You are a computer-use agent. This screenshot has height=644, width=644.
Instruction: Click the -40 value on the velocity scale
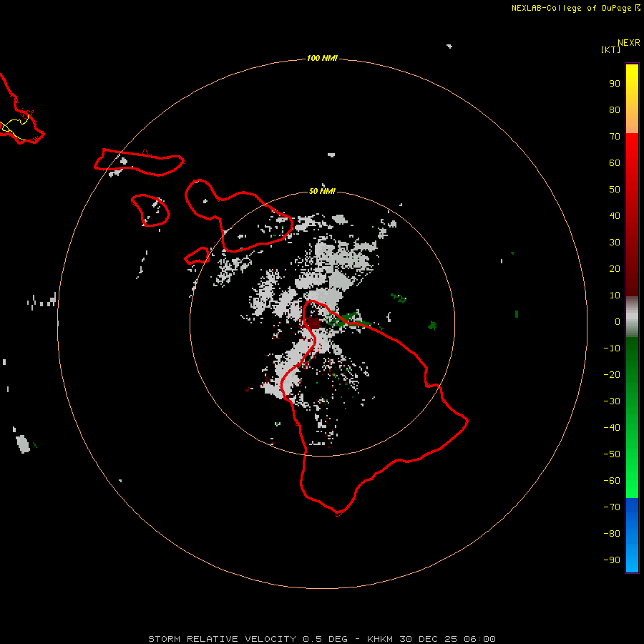[612, 428]
